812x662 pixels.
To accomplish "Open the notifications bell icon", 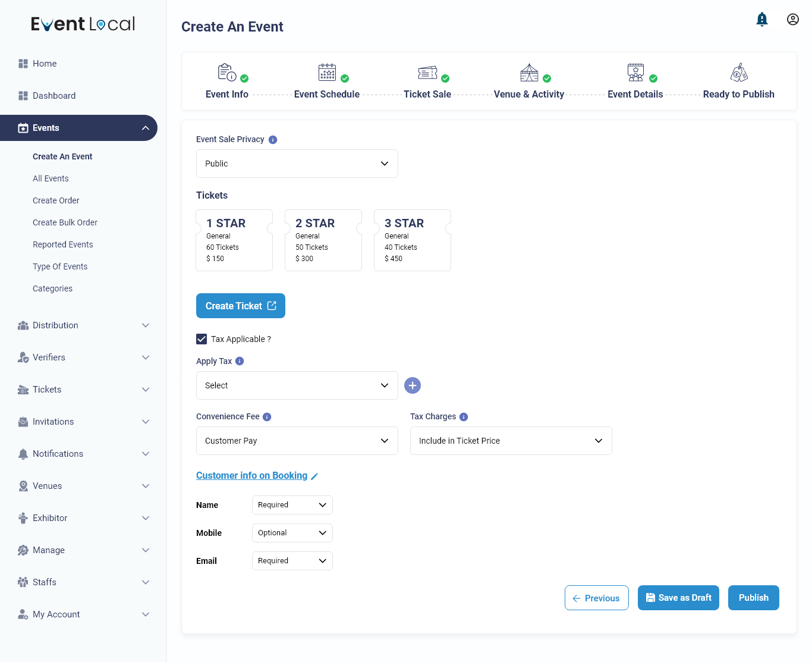I will pos(762,18).
